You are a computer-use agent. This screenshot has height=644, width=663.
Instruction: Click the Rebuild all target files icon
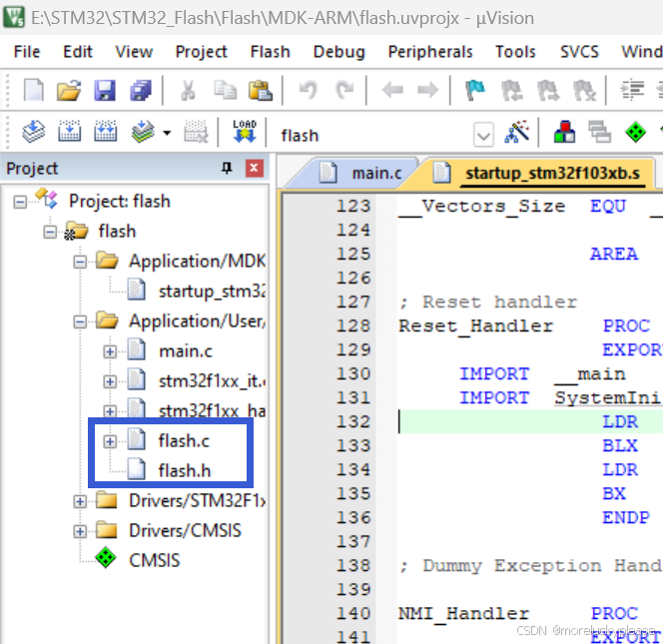[105, 132]
